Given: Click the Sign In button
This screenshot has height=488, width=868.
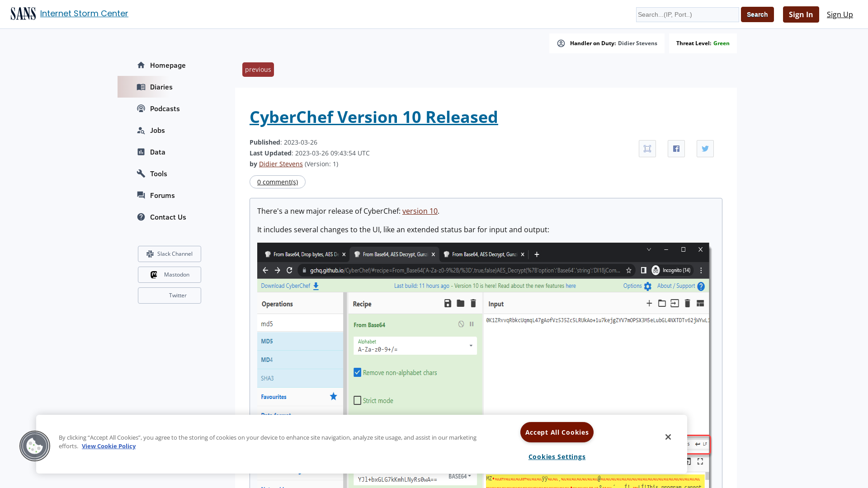Looking at the screenshot, I should click(x=801, y=14).
